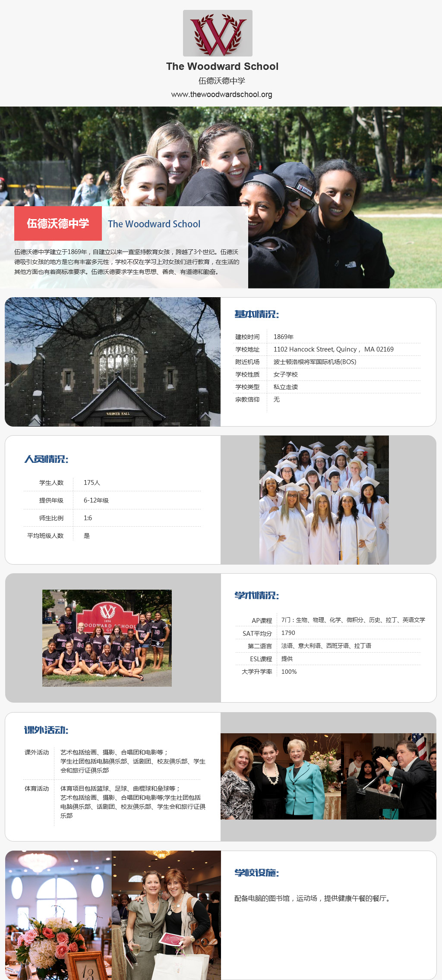Click the 宗教信仰 label
The image size is (442, 980).
point(247,399)
